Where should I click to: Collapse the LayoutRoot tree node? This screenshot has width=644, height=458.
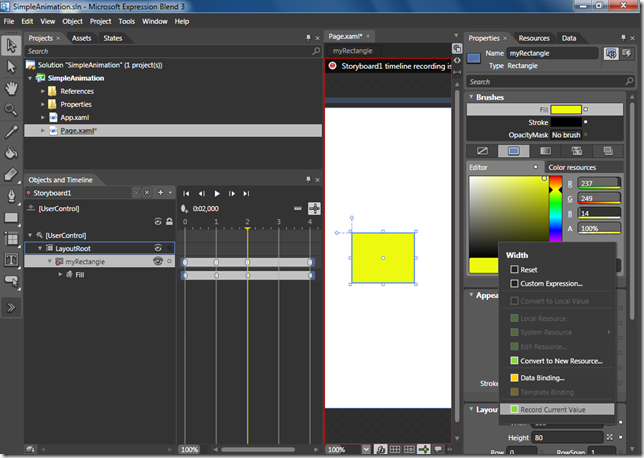tap(40, 248)
